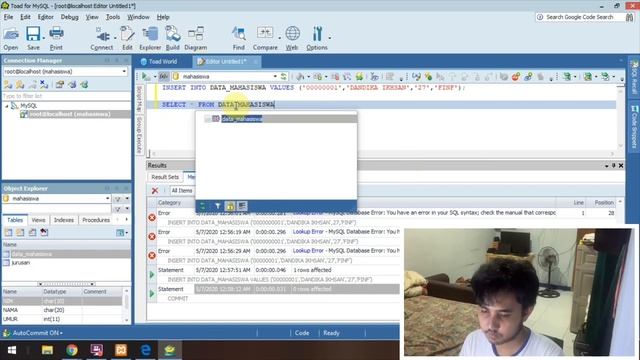Screen dimensions: 640x360
Task: Open File Explorer from the taskbar
Action: point(47,350)
